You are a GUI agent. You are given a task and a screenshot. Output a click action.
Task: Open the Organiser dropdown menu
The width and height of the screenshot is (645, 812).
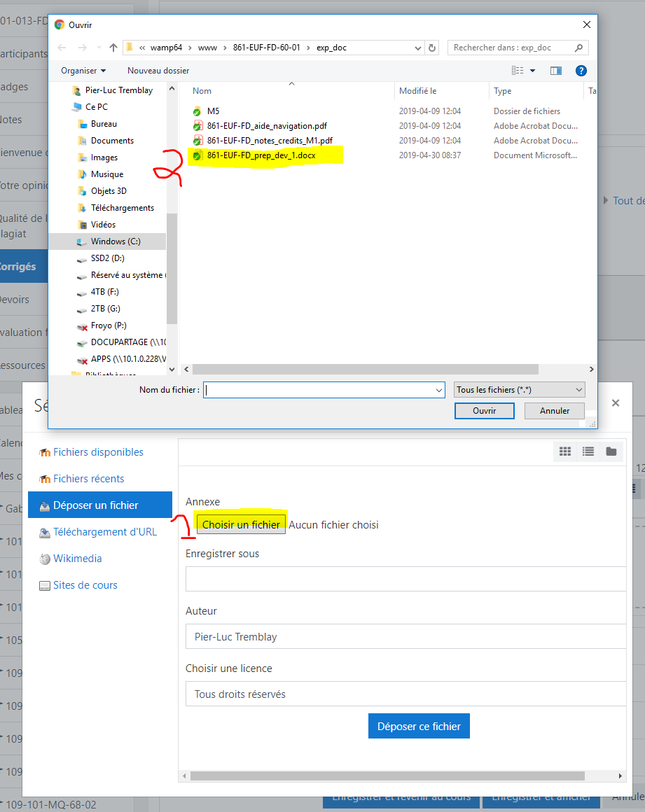pos(83,71)
